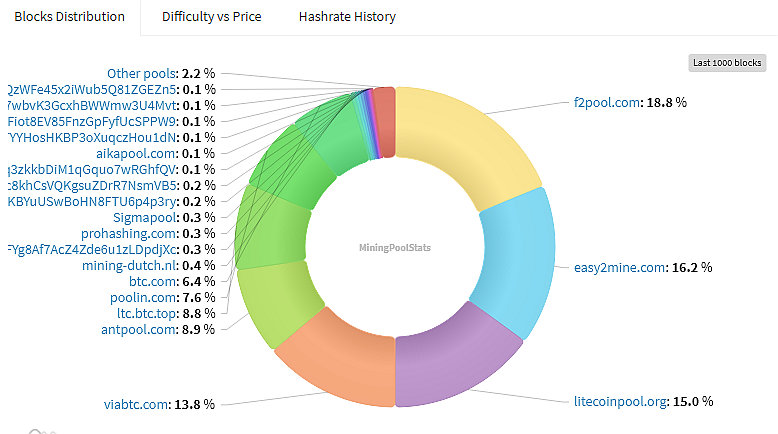The image size is (778, 434).
Task: Open the btc.com link
Action: click(152, 282)
